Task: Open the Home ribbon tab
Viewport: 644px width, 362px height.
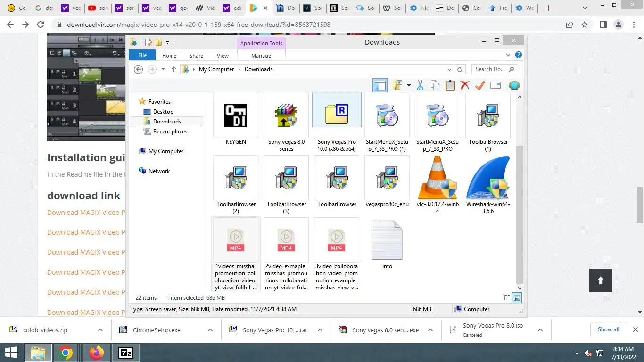Action: coord(169,56)
